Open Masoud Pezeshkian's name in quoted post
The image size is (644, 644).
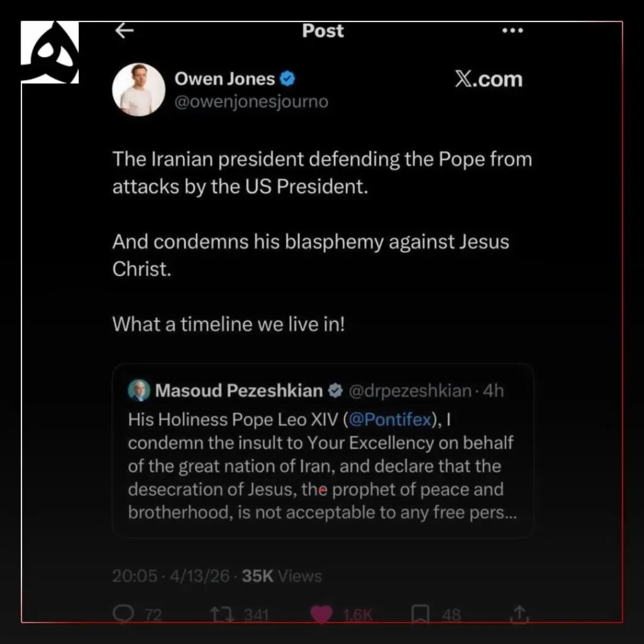pos(238,391)
